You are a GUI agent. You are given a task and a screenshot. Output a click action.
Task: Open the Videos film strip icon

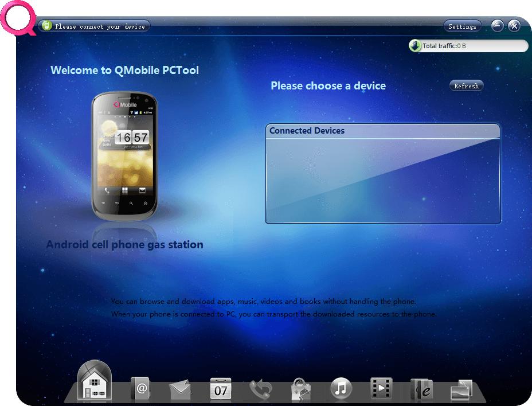381,388
